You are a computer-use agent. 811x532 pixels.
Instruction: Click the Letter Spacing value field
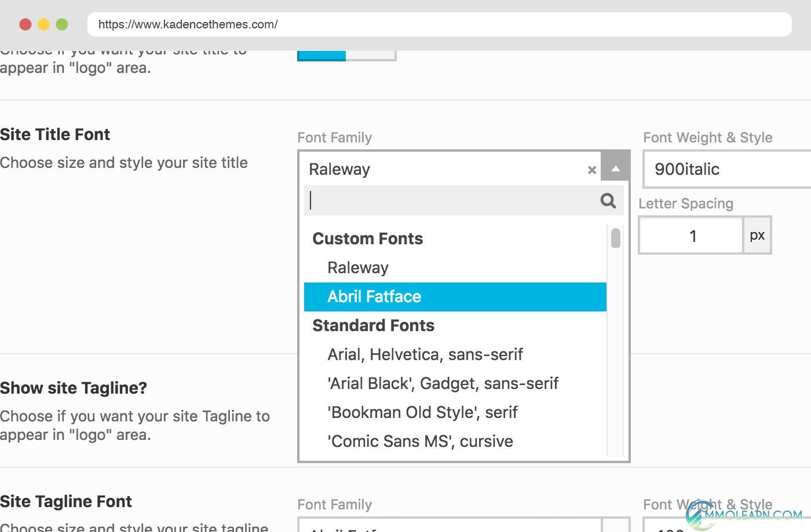tap(691, 236)
